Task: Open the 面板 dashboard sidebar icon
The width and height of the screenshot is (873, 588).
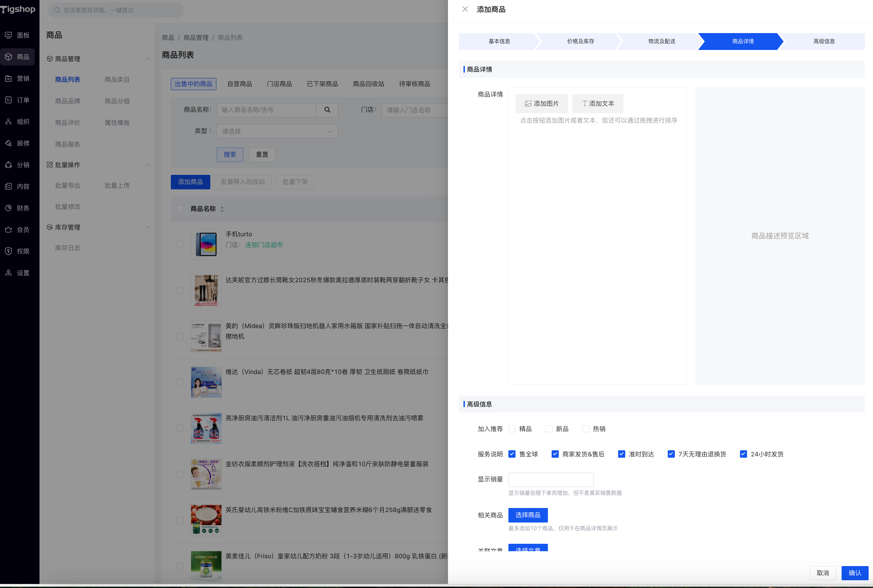Action: (9, 35)
